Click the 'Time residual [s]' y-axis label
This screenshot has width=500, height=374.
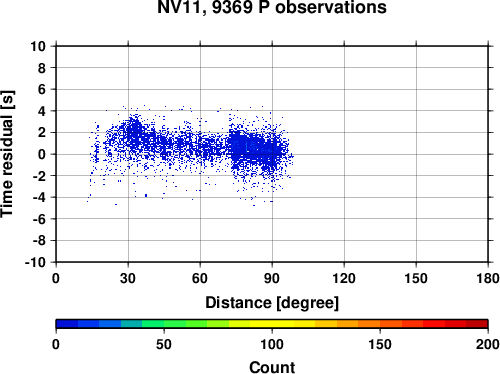click(7, 154)
